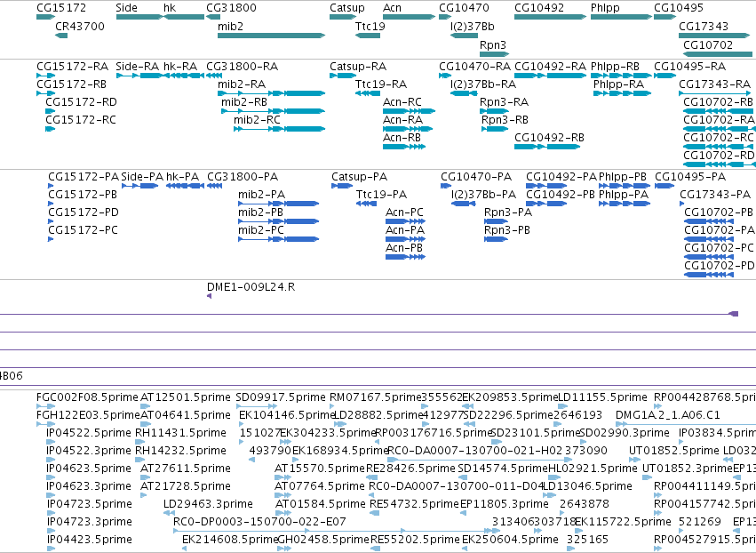This screenshot has width=756, height=553.
Task: Select the Ttc19-RA transcript
Action: tap(368, 93)
